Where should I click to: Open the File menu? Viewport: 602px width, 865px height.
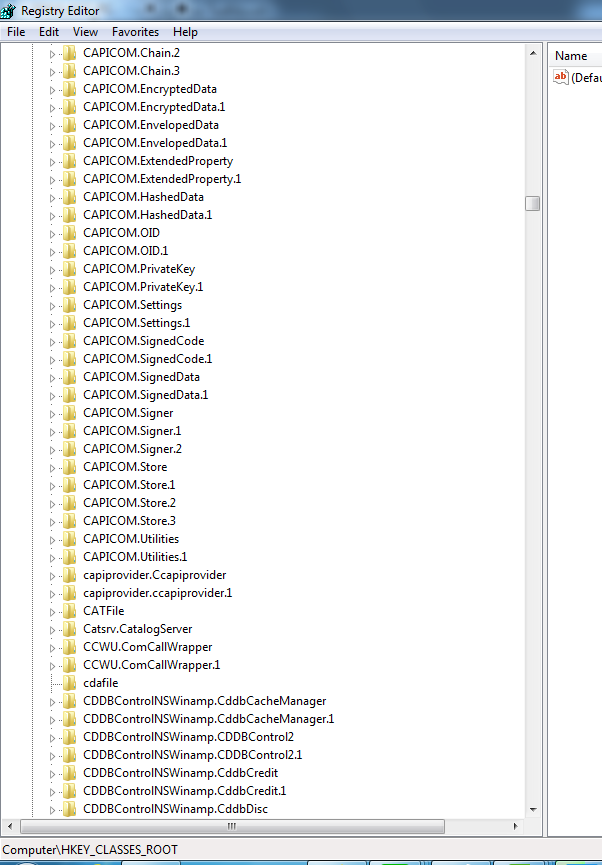pyautogui.click(x=16, y=32)
